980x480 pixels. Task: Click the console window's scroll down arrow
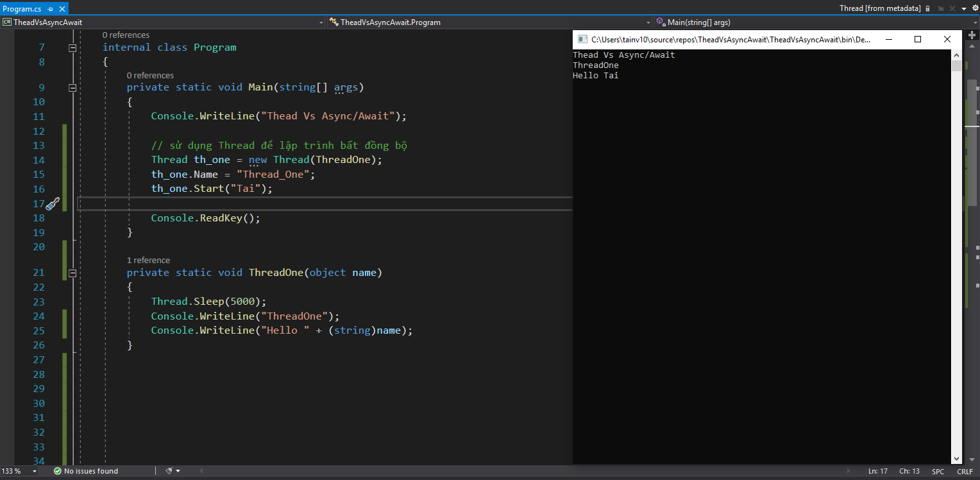[956, 458]
